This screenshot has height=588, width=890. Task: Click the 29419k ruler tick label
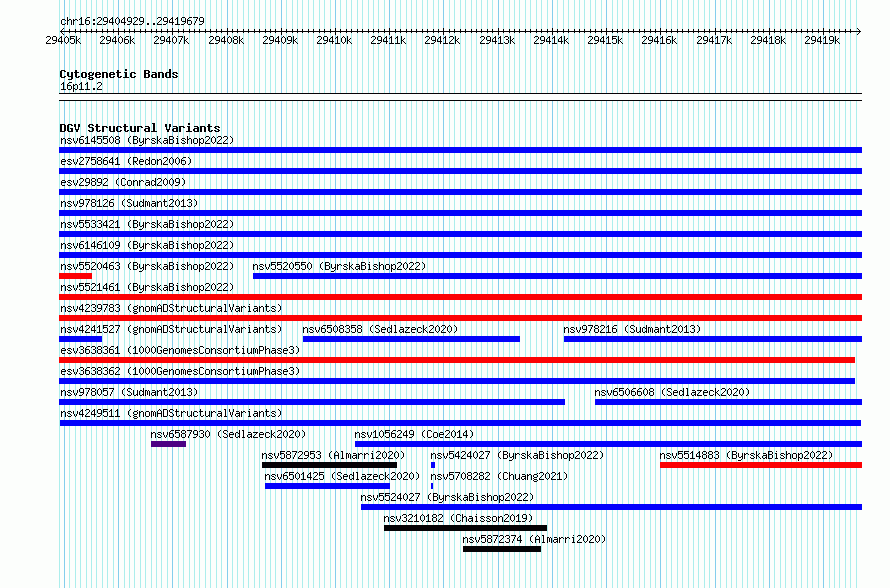[822, 40]
